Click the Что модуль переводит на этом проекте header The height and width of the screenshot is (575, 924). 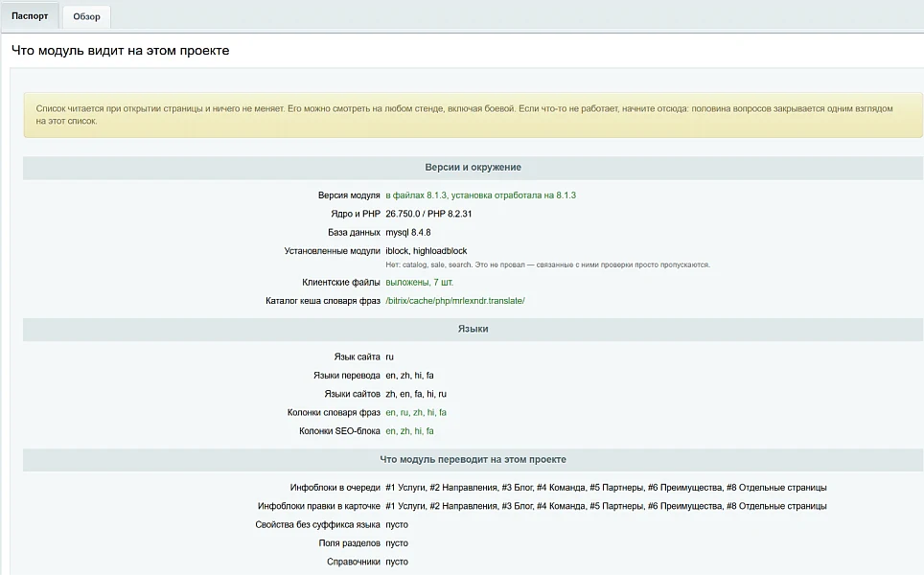473,460
